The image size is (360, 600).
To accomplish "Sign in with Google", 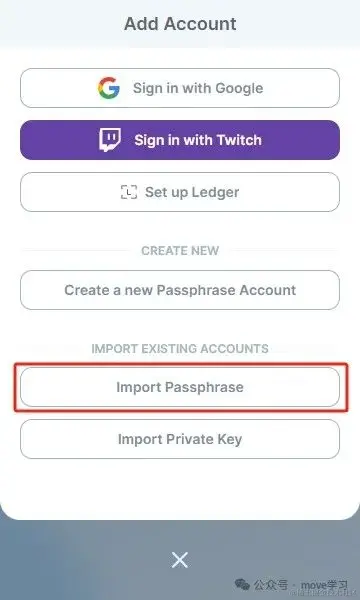I will [180, 88].
